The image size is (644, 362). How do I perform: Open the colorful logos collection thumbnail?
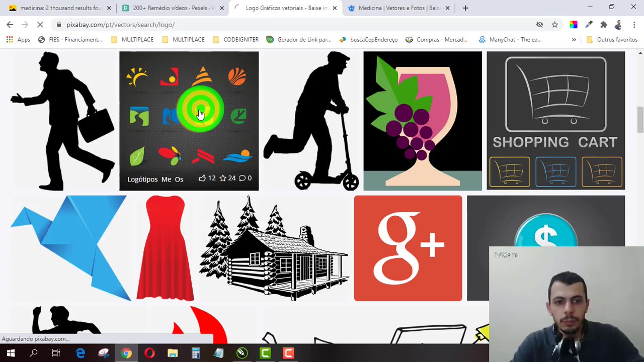point(189,121)
